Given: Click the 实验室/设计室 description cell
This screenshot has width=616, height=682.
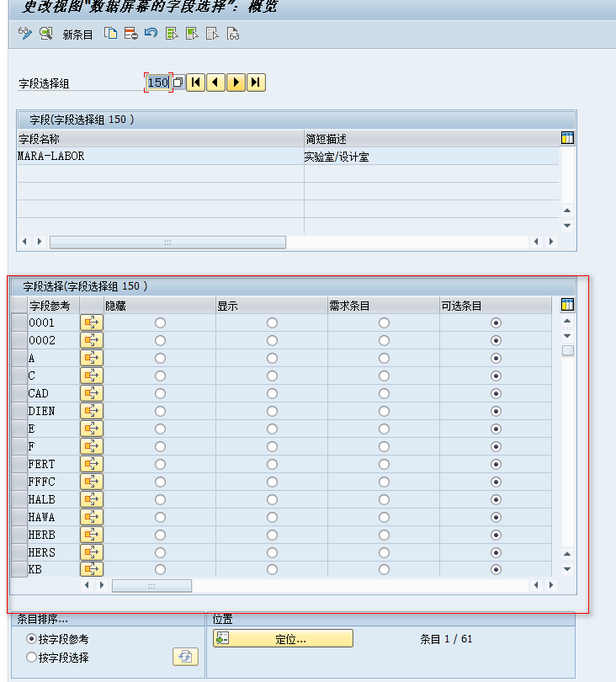Looking at the screenshot, I should pyautogui.click(x=431, y=156).
